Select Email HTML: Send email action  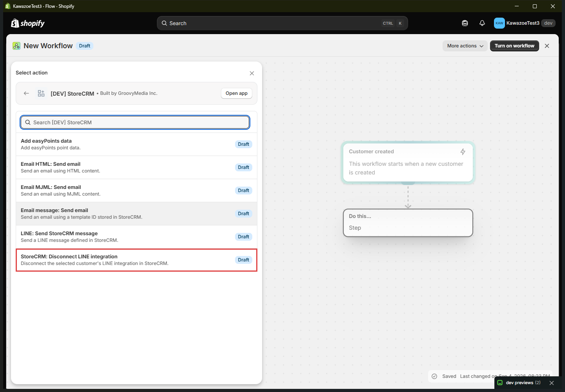[137, 167]
